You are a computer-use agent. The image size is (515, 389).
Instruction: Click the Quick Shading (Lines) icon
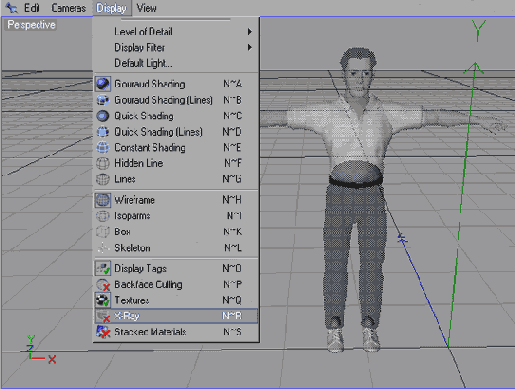103,132
